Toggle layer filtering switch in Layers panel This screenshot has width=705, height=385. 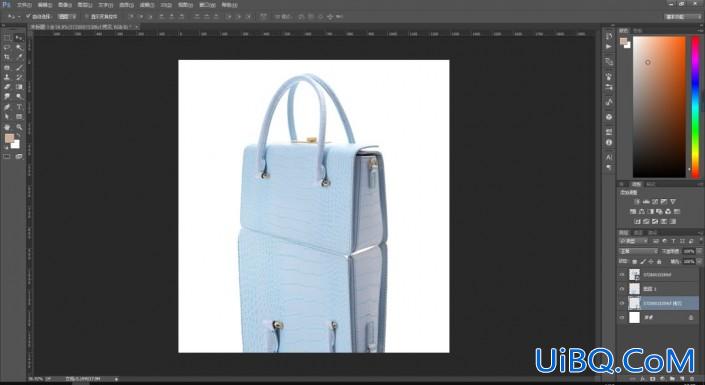pyautogui.click(x=700, y=242)
